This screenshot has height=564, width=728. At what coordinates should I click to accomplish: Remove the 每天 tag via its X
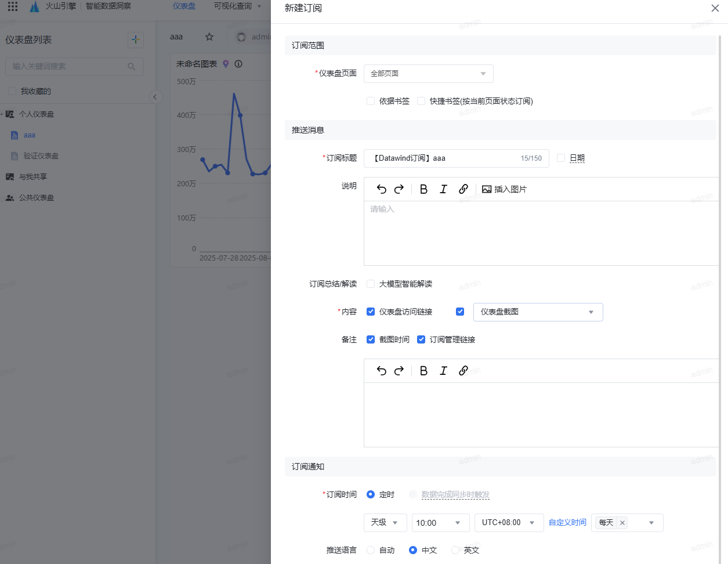[622, 523]
